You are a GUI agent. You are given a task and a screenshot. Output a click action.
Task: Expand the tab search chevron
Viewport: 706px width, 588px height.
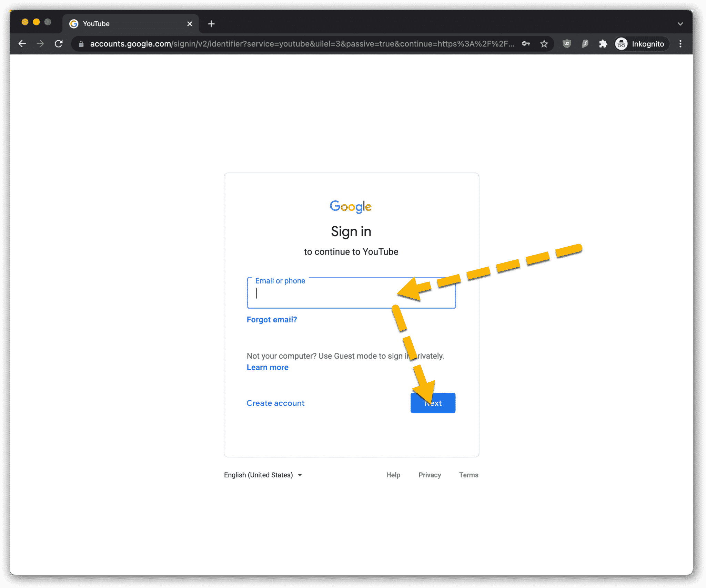[680, 24]
